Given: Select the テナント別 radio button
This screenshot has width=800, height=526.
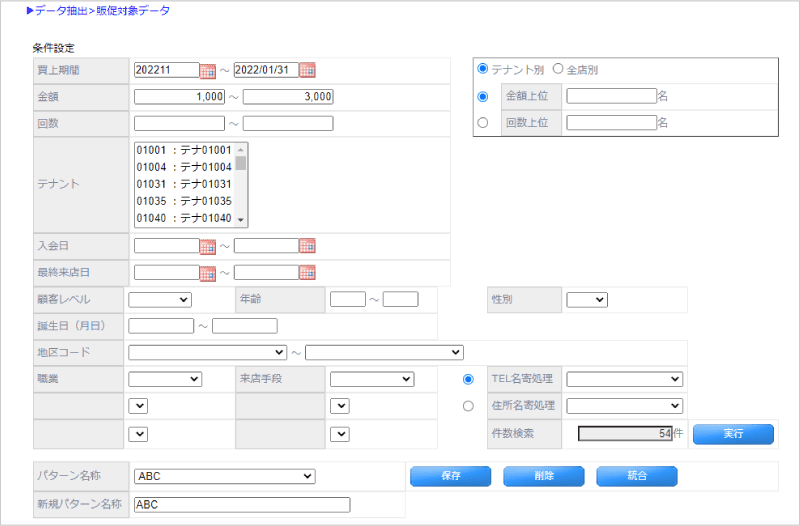Looking at the screenshot, I should point(484,70).
